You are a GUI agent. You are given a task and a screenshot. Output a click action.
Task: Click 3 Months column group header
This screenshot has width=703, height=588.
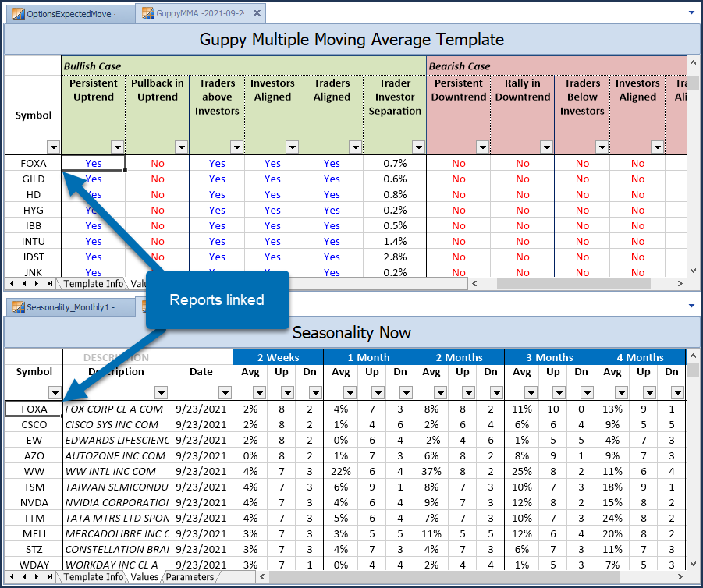[549, 357]
